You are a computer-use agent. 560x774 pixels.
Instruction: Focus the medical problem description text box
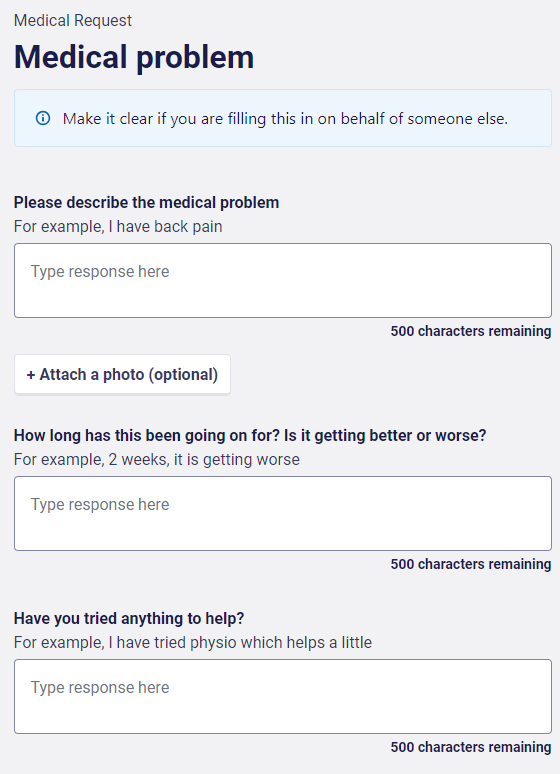click(x=283, y=280)
